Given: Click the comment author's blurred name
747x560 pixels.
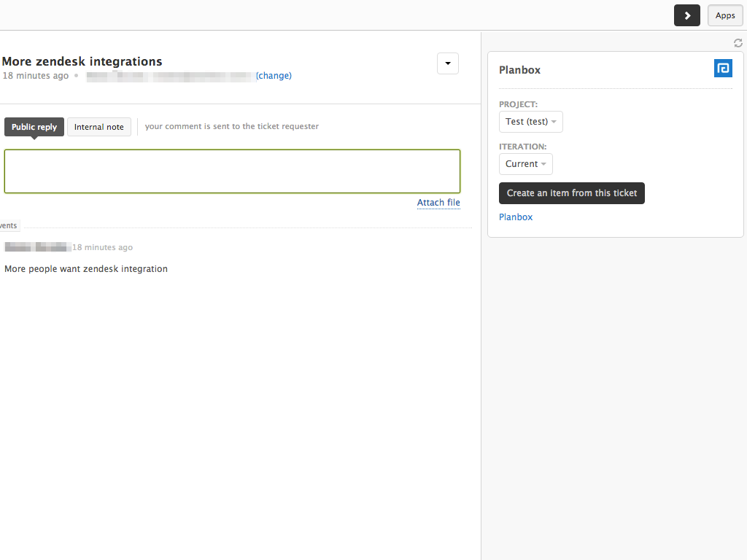Looking at the screenshot, I should (37, 247).
